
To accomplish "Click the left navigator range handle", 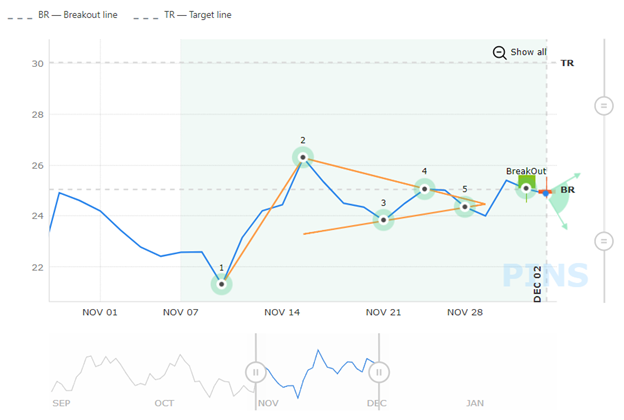I will pyautogui.click(x=256, y=372).
